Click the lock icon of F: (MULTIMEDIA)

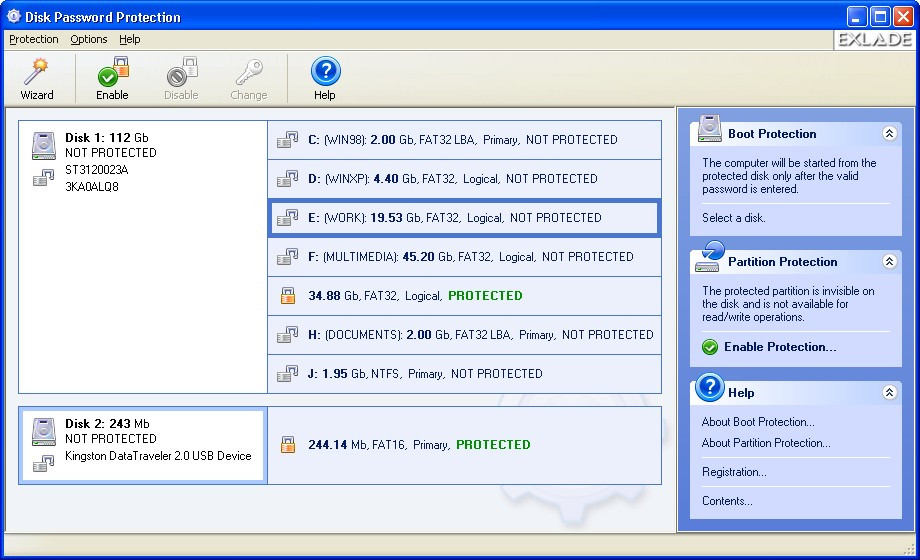(x=287, y=257)
